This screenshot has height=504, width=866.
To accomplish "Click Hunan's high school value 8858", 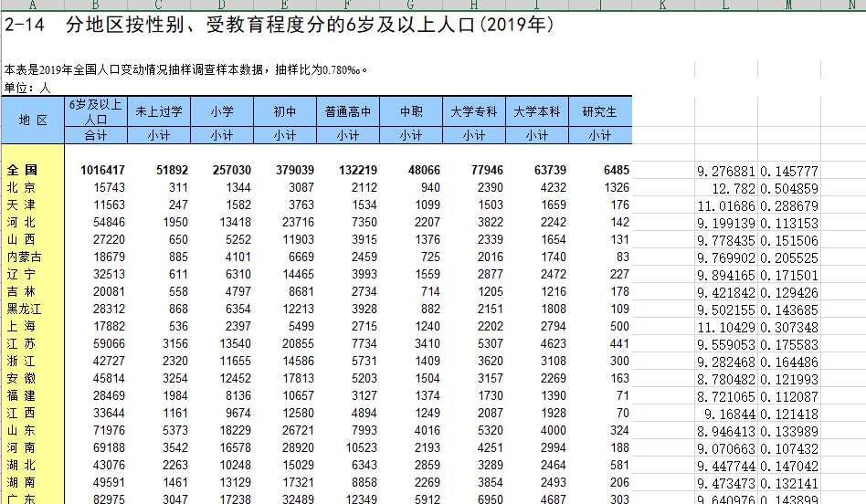I will coord(364,482).
